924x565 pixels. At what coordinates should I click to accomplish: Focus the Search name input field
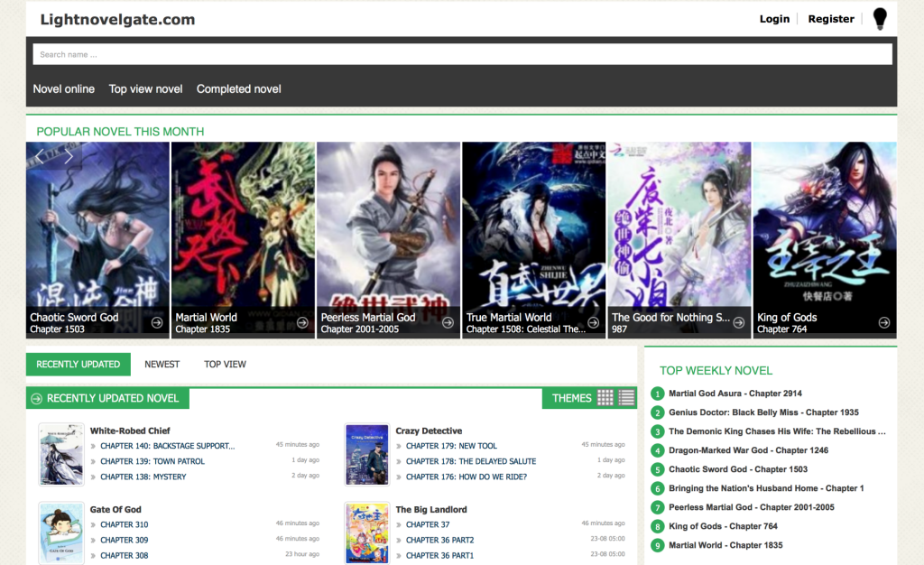click(462, 54)
